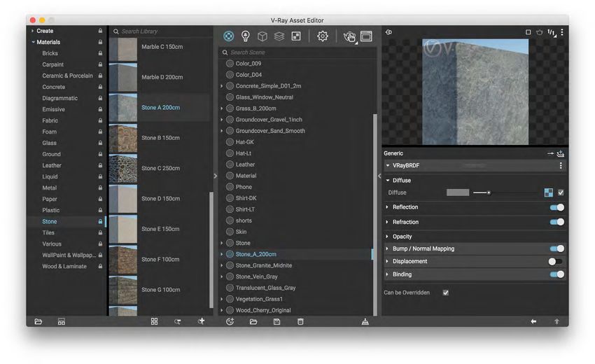
Task: Select the Leather scene material
Action: click(245, 164)
